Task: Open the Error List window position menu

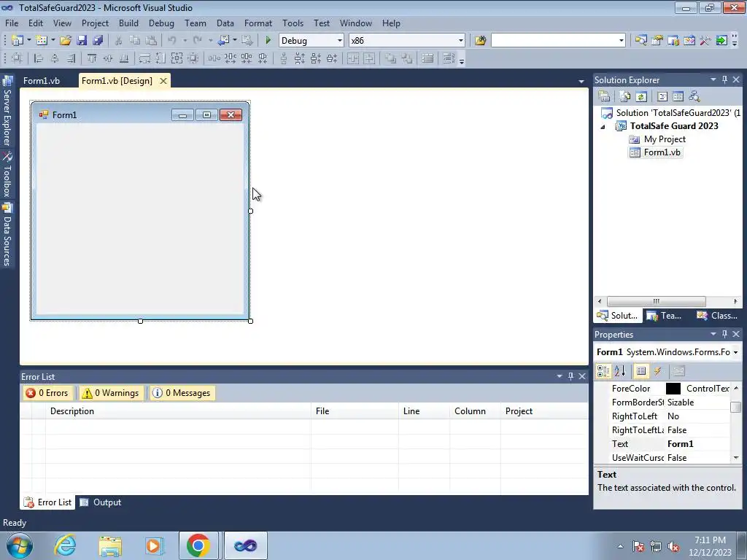Action: [x=560, y=376]
